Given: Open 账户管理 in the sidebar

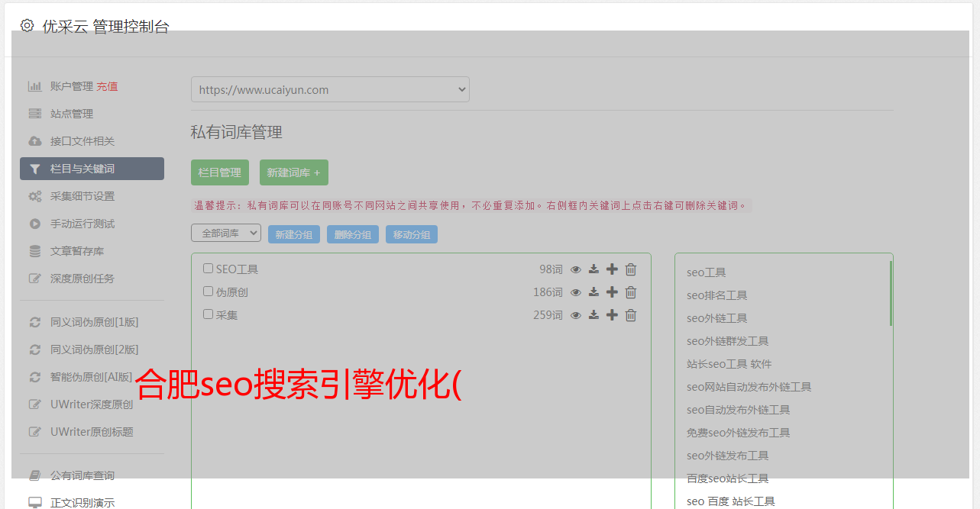Looking at the screenshot, I should (72, 86).
